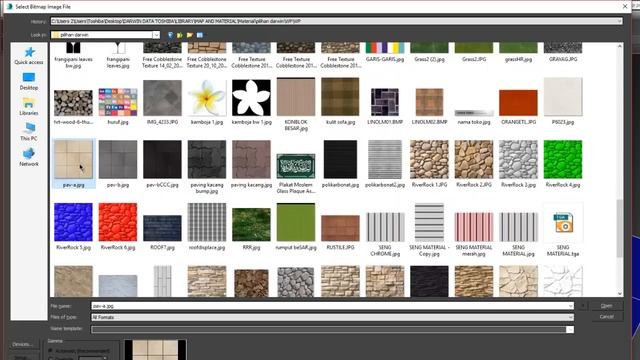Choose the RiverRock 4.jpg green texture
The width and height of the screenshot is (640, 360).
[x=563, y=160]
